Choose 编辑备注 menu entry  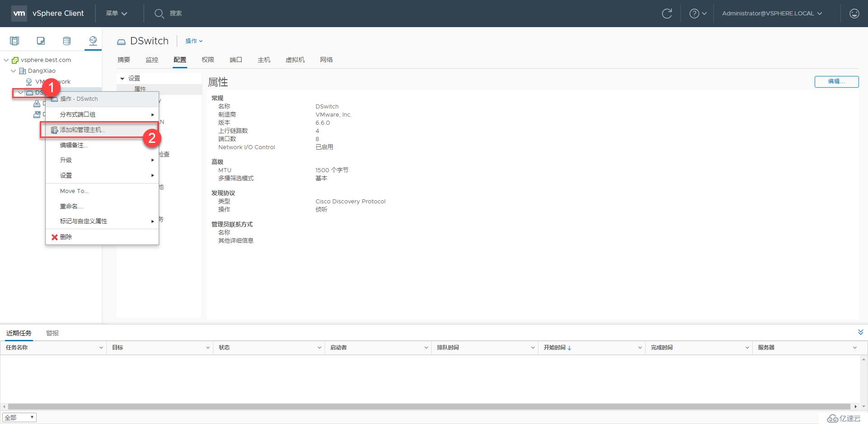click(102, 145)
